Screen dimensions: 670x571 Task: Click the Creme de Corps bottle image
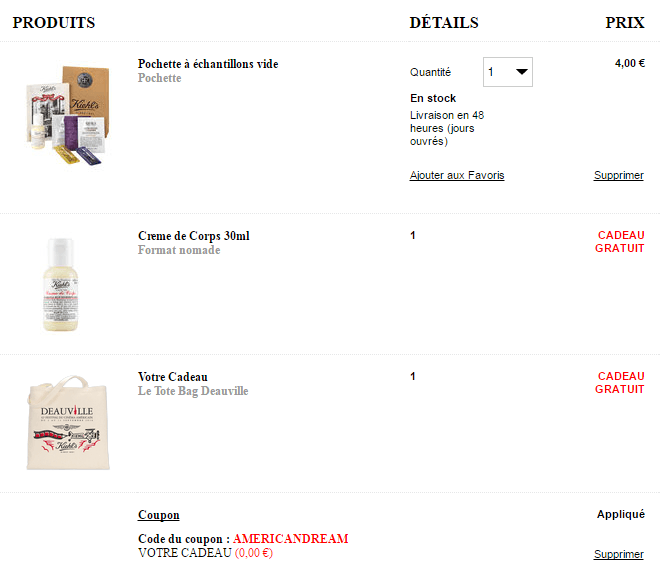[67, 285]
